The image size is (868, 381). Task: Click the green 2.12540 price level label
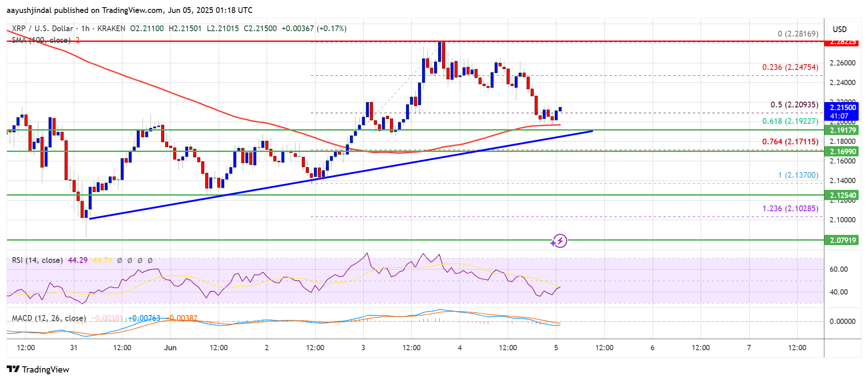pos(842,195)
